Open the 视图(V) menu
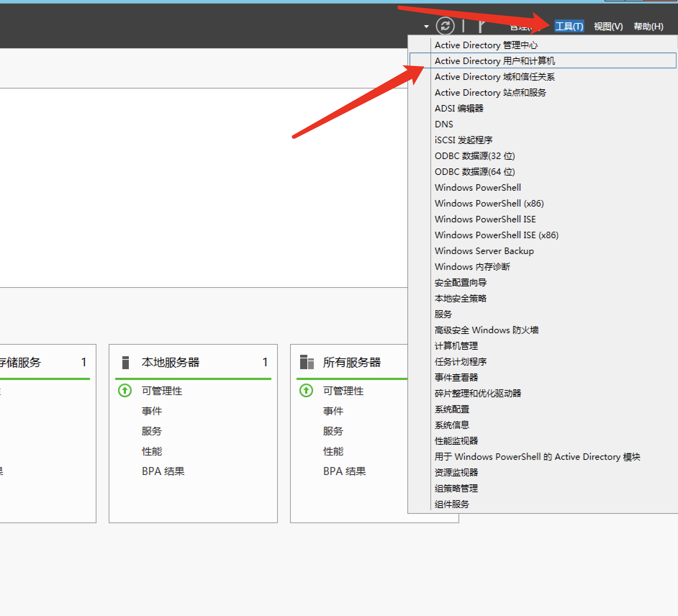 click(x=608, y=26)
